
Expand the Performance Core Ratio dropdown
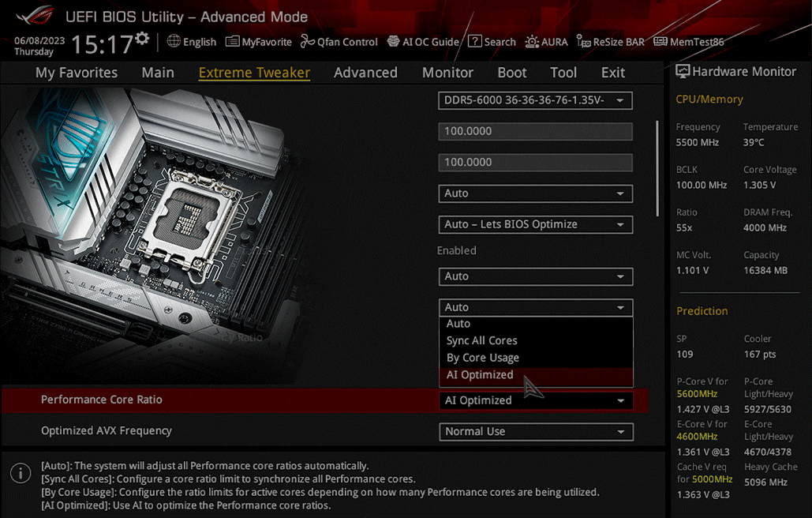pos(536,400)
